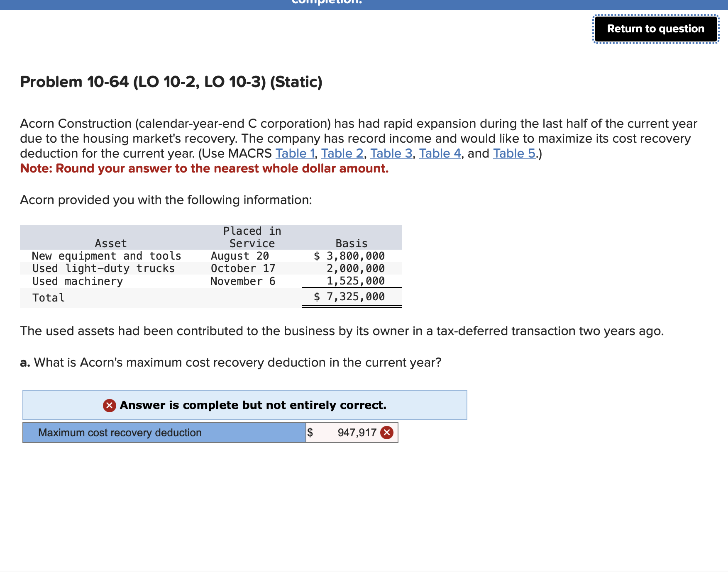Click the Basis column header

point(351,243)
